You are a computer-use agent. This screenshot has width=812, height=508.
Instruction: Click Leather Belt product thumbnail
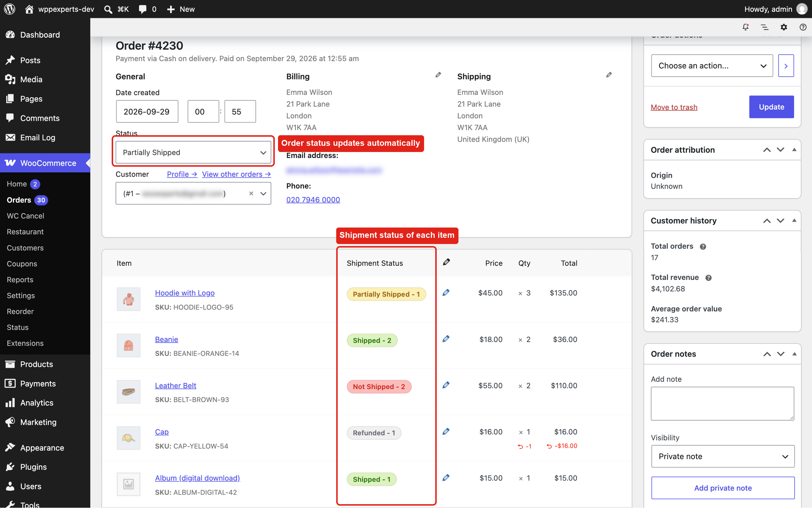128,392
